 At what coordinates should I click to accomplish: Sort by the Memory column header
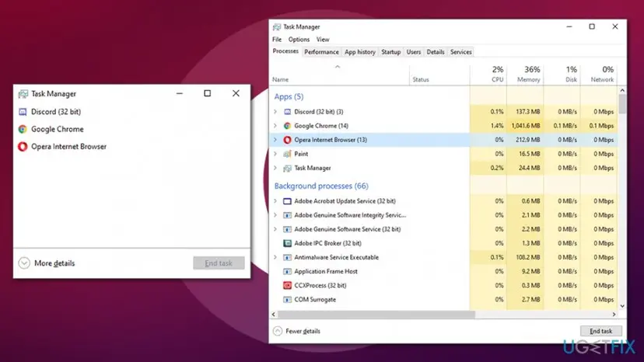click(x=525, y=75)
